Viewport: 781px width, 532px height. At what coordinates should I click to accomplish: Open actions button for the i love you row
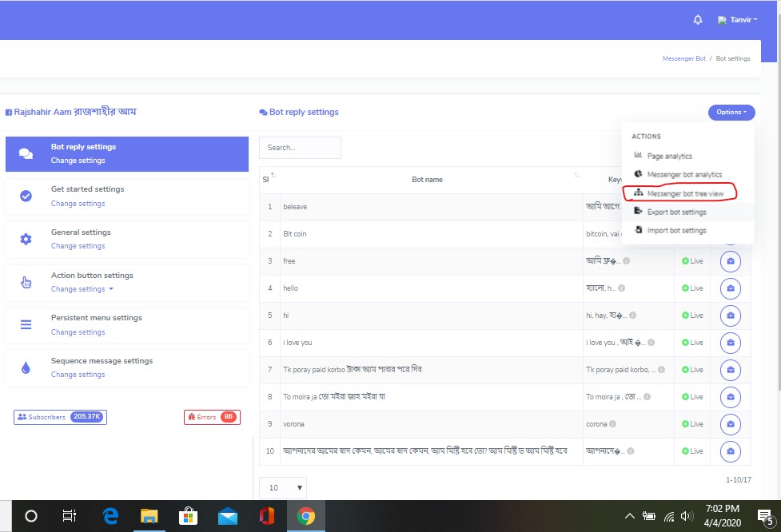(x=730, y=343)
